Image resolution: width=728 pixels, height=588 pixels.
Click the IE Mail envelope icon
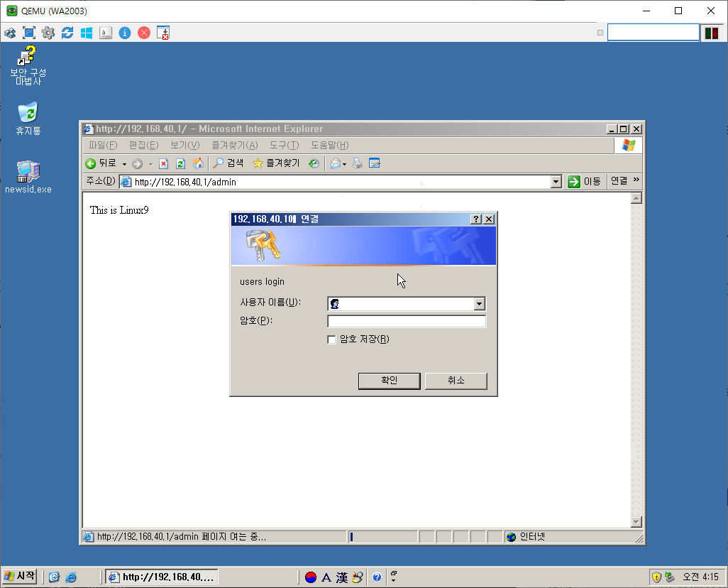point(336,163)
